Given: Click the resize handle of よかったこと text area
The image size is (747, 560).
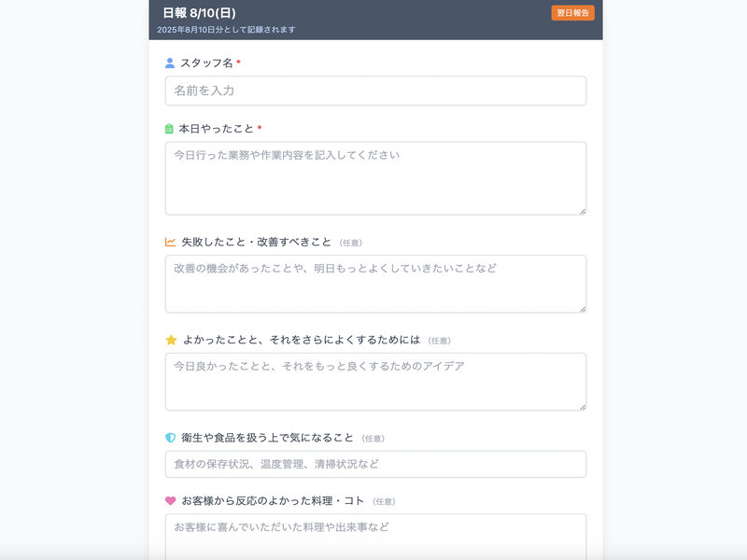Looking at the screenshot, I should coord(582,407).
